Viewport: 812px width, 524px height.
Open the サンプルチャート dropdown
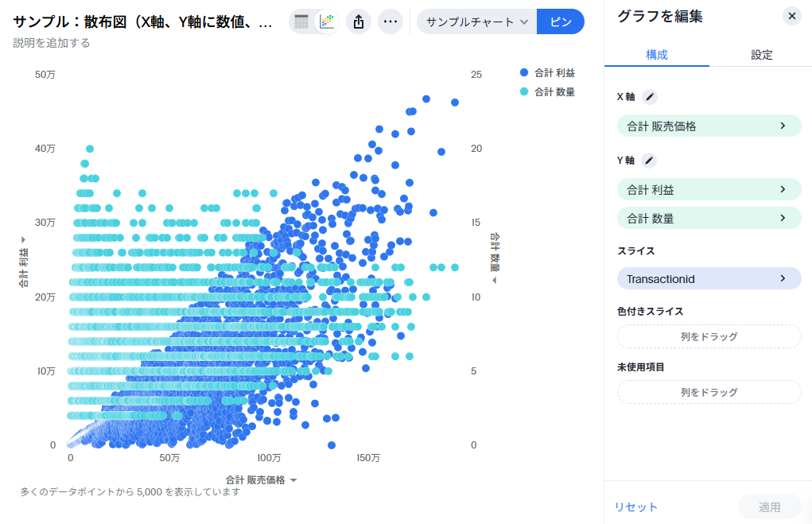tap(477, 22)
